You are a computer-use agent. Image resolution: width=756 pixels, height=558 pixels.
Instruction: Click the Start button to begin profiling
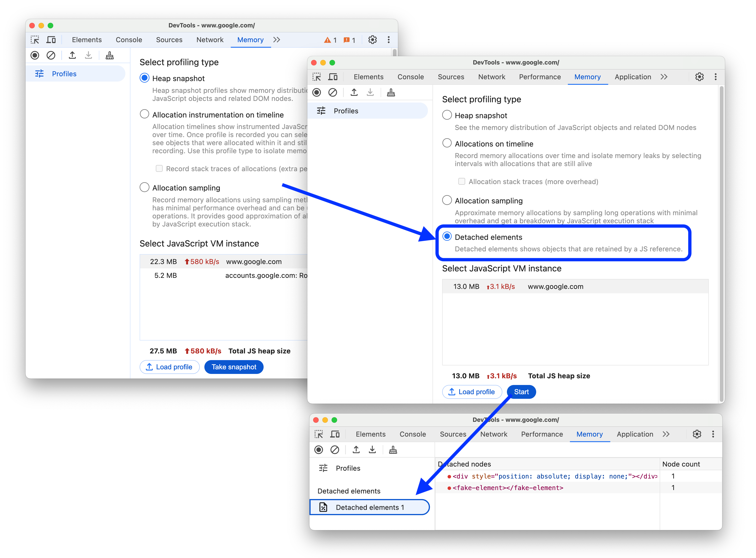(521, 392)
